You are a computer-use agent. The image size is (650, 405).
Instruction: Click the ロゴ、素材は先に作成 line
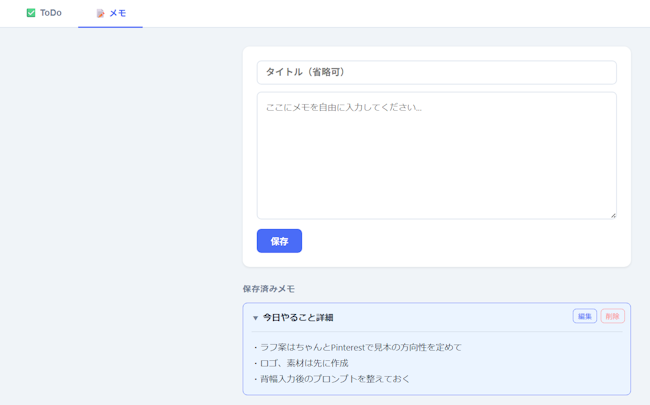(x=301, y=363)
